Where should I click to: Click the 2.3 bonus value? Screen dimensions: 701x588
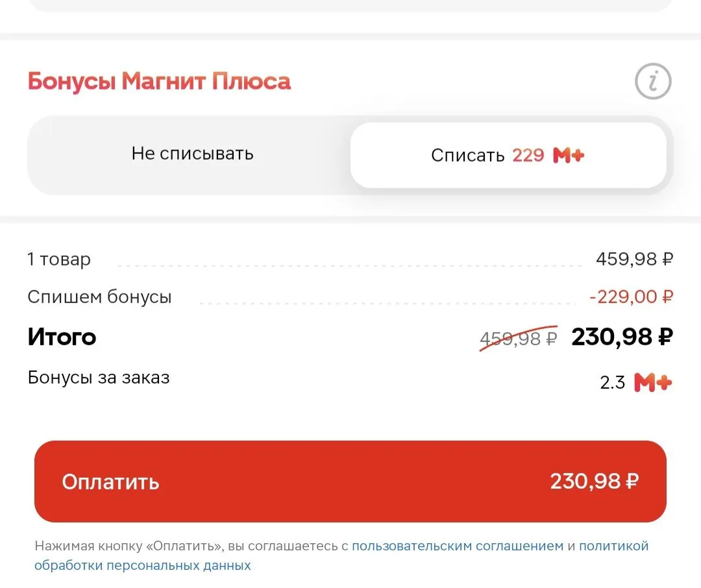(x=613, y=383)
